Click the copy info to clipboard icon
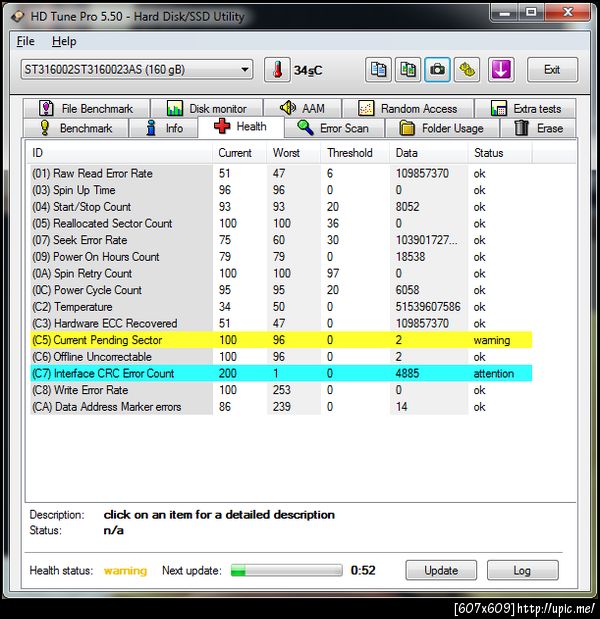Screen dimensions: 600x619 [378, 70]
